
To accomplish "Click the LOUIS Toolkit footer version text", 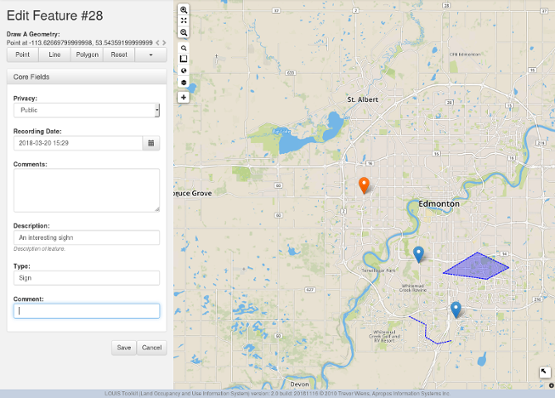I will coord(277,393).
